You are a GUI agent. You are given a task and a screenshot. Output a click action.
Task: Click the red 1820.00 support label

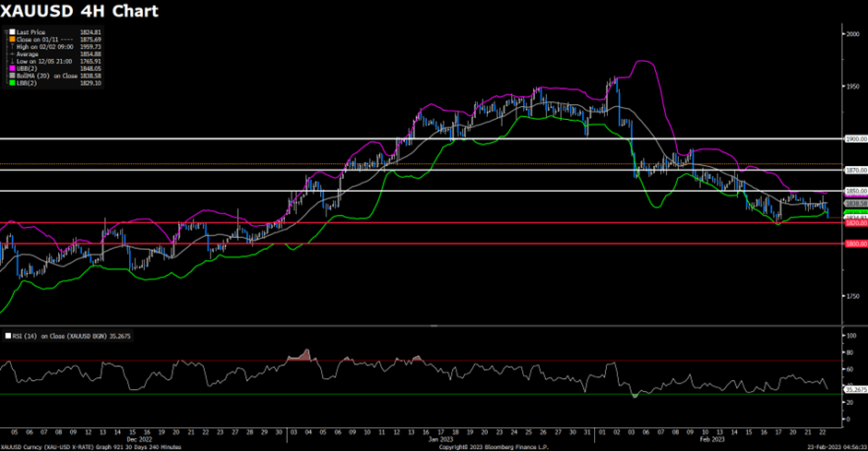point(856,223)
